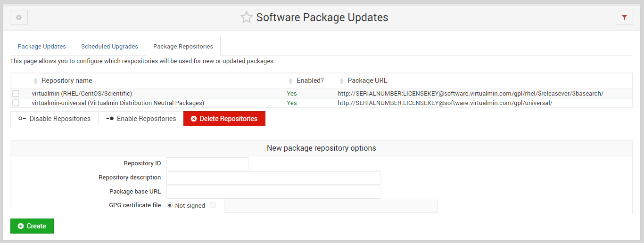Click the Repository description text field

(x=273, y=178)
